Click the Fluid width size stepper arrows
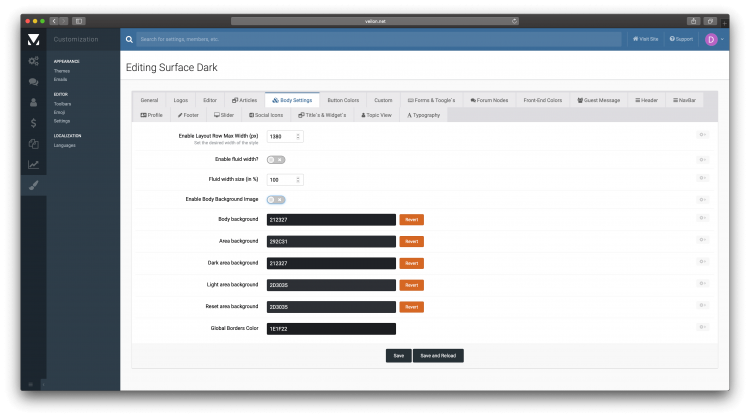This screenshot has width=750, height=418. point(299,179)
